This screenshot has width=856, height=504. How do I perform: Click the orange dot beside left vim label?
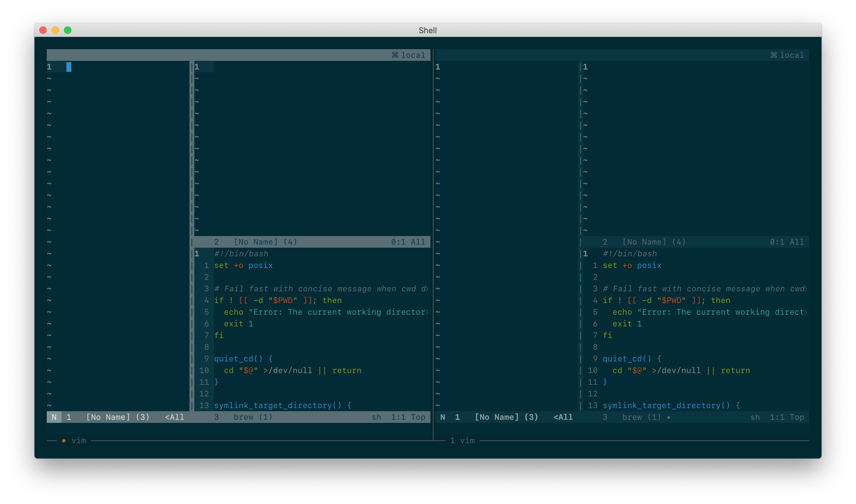pos(64,441)
